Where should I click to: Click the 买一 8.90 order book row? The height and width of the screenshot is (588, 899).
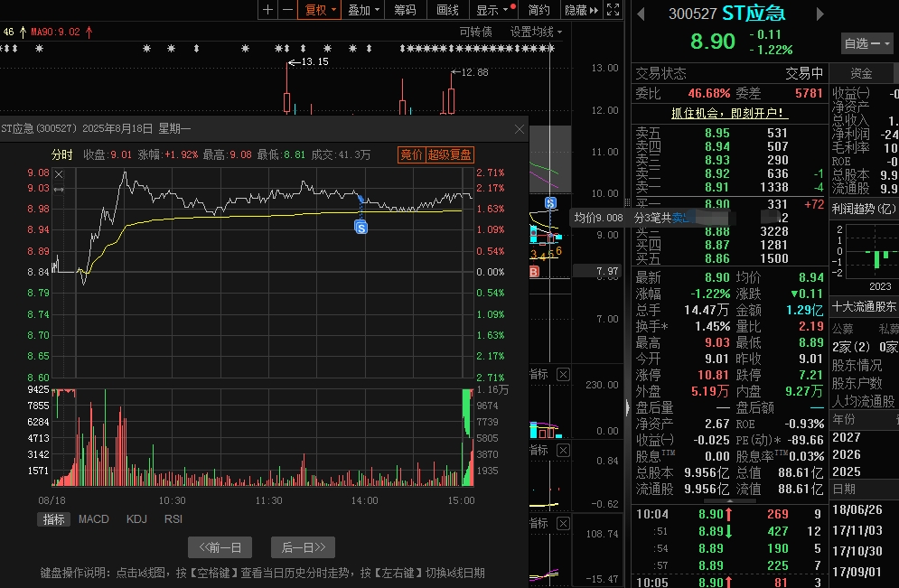tap(729, 204)
